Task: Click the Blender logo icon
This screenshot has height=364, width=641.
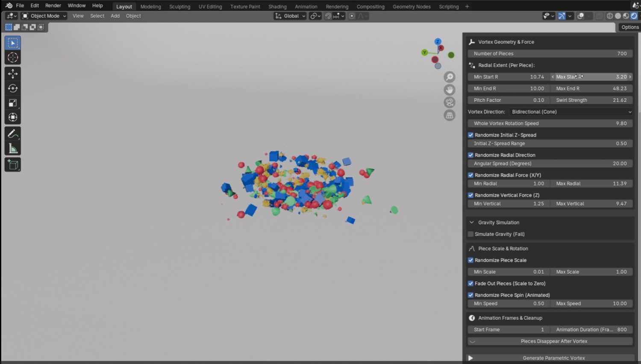Action: (x=9, y=6)
